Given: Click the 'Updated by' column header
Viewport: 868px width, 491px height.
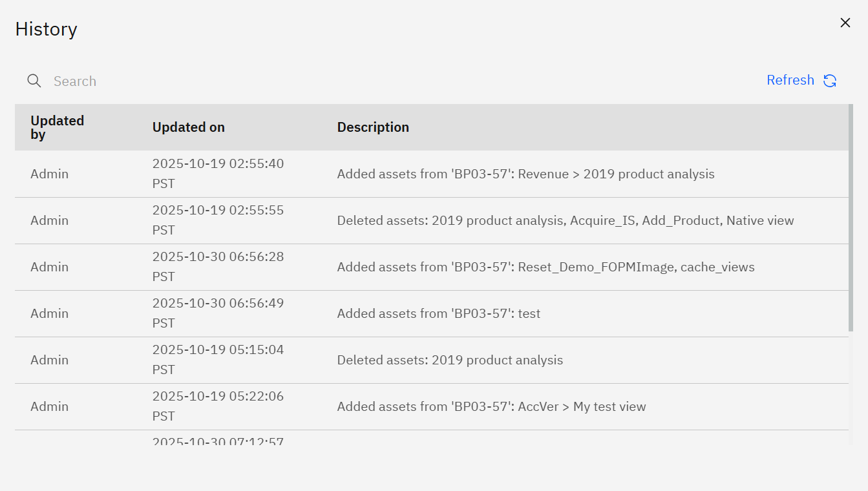Looking at the screenshot, I should click(57, 127).
